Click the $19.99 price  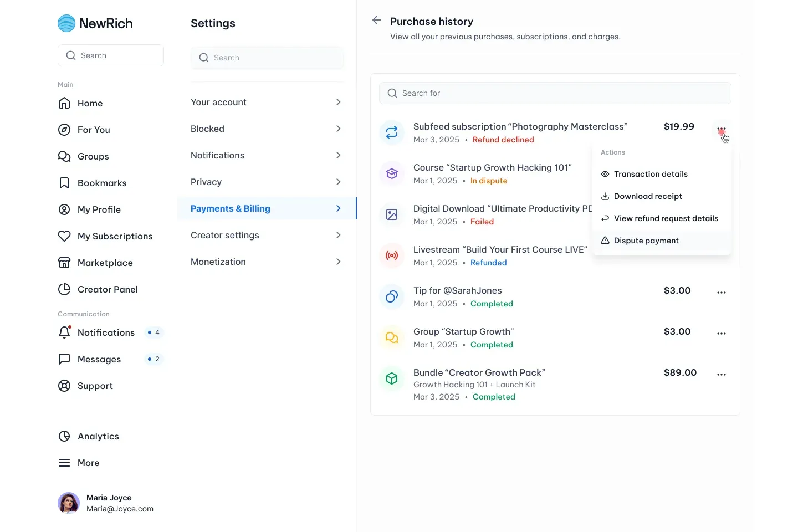(679, 126)
